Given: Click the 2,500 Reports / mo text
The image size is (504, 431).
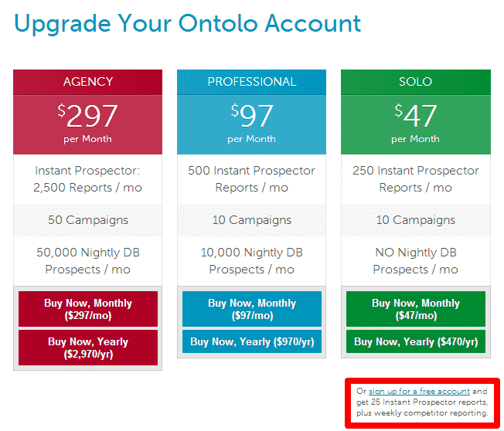Looking at the screenshot, I should point(88,188).
